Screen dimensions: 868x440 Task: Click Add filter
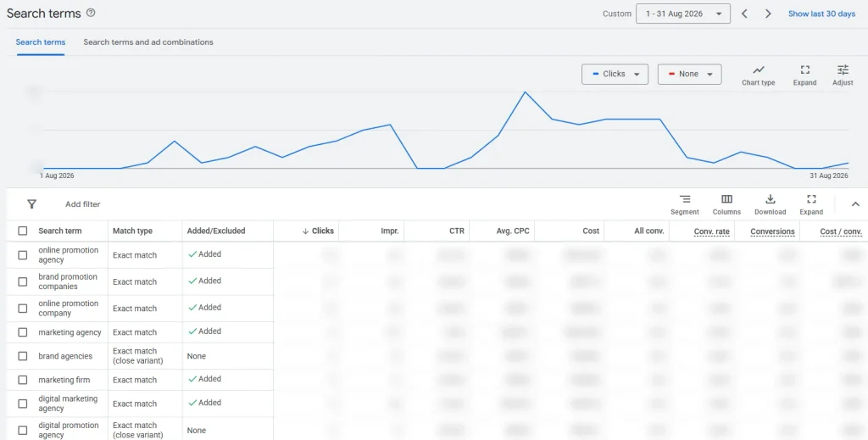(x=82, y=204)
